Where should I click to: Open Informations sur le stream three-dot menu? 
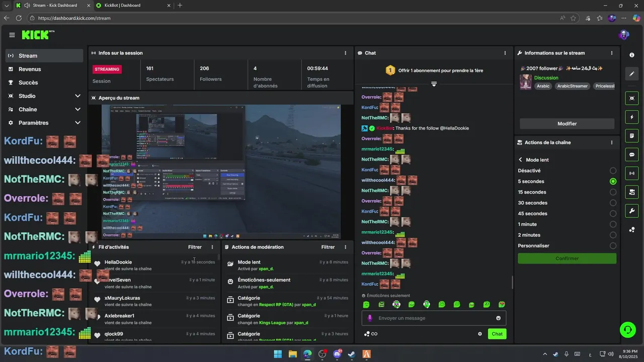tap(612, 53)
